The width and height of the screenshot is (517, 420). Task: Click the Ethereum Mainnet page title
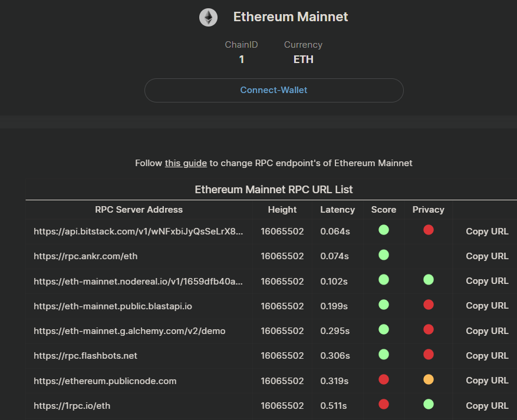click(x=291, y=17)
